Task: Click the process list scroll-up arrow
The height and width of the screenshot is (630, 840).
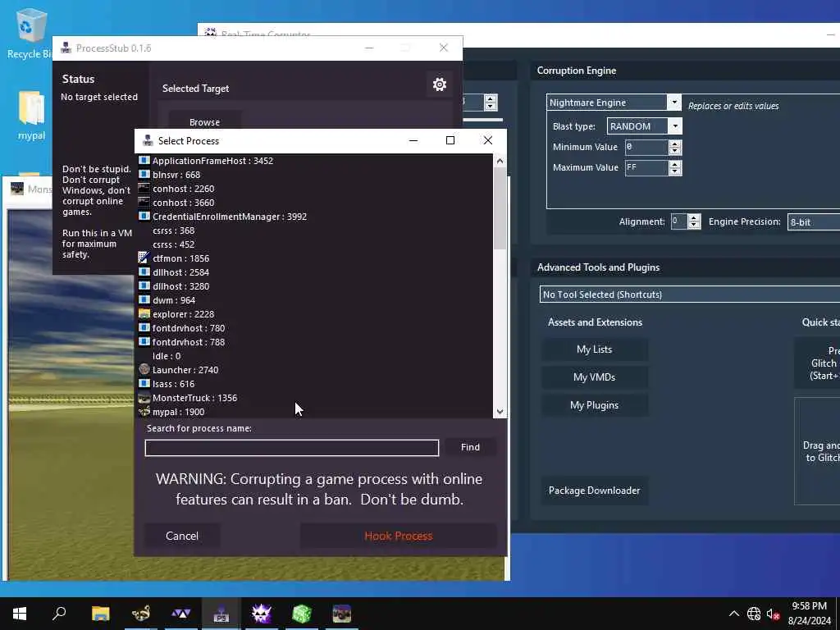Action: pyautogui.click(x=500, y=161)
